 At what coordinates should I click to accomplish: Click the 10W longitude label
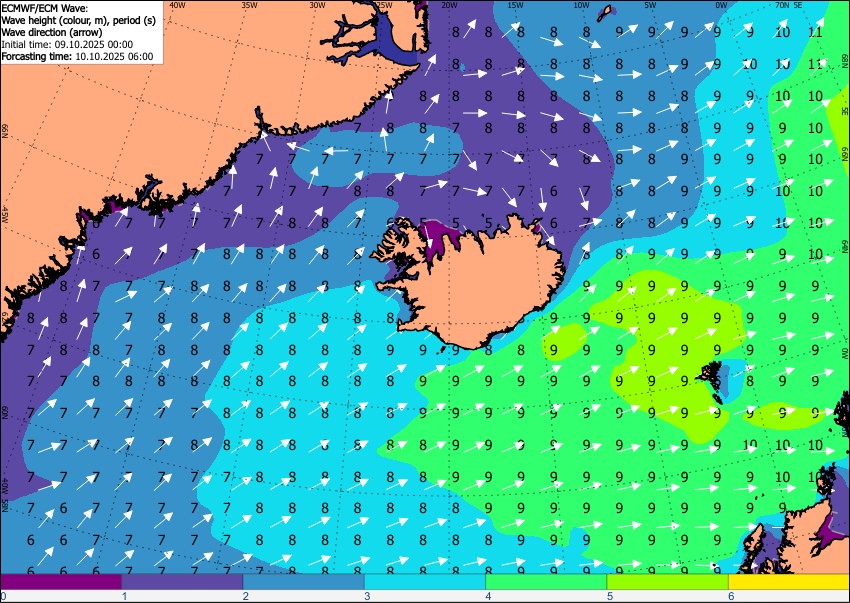coord(581,5)
